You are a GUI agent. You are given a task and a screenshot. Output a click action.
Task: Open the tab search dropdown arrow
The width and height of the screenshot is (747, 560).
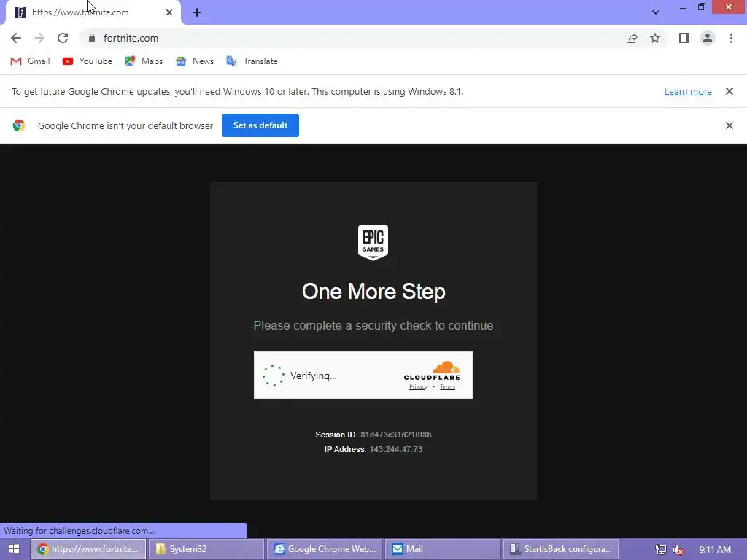click(x=656, y=12)
